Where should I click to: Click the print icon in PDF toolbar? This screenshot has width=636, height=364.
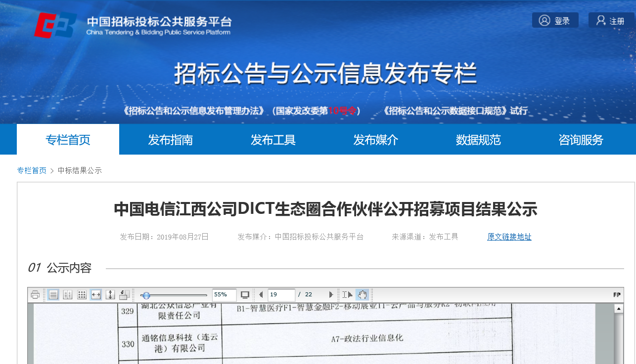[x=35, y=295]
